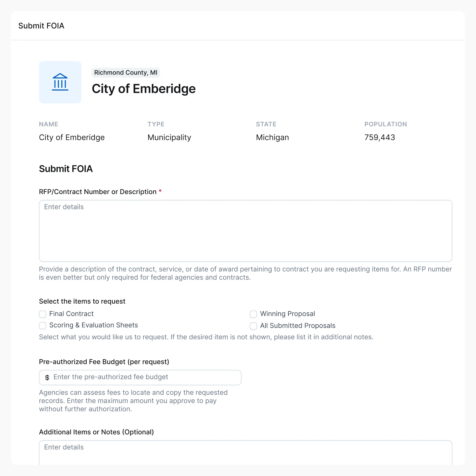
Task: Check the Final Contract checkbox
Action: click(42, 314)
